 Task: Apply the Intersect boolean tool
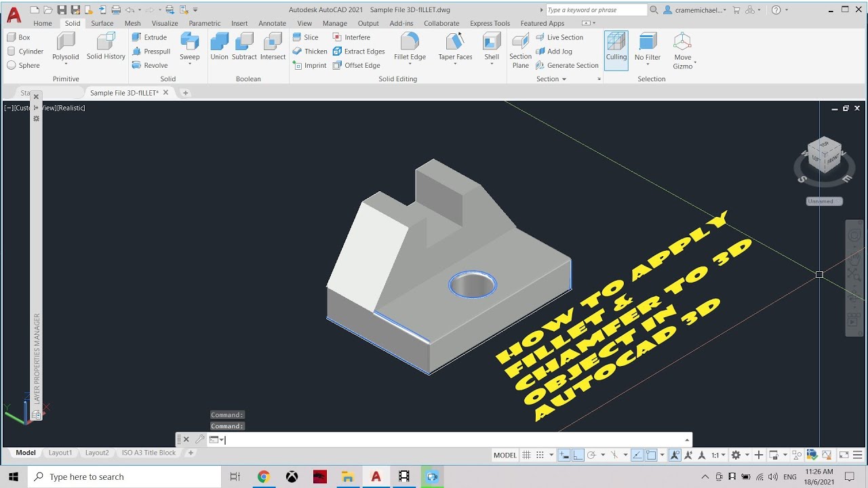273,46
